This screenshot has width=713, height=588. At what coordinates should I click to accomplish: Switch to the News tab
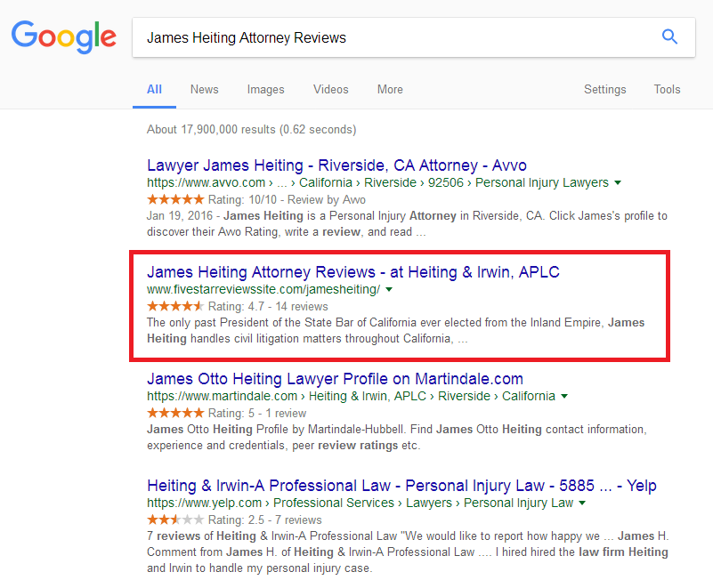204,89
